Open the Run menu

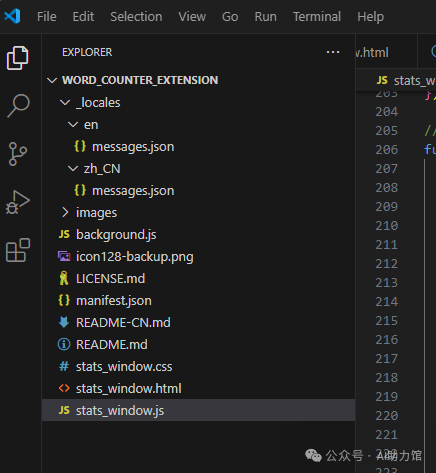coord(266,16)
